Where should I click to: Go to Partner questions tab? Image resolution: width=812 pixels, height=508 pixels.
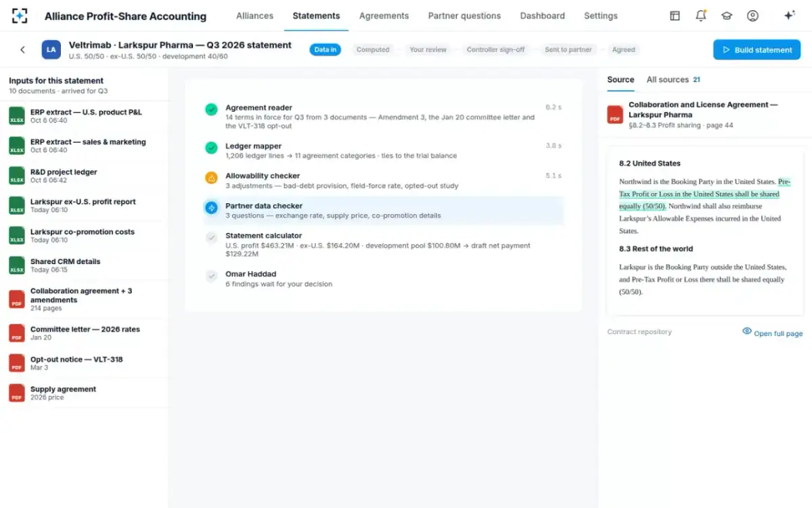[464, 16]
